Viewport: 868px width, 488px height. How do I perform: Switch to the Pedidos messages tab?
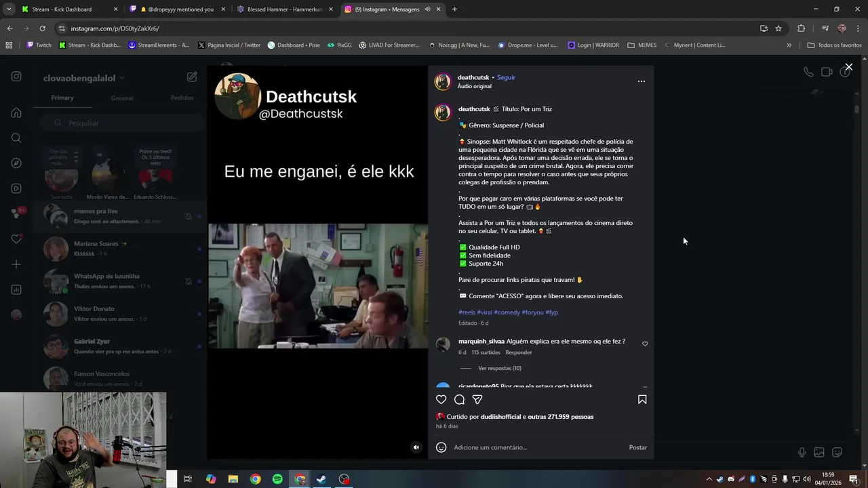point(182,98)
